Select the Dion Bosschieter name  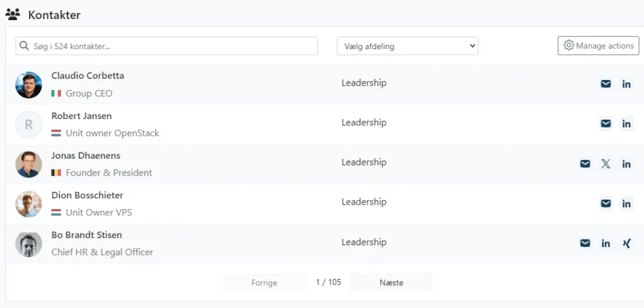[x=87, y=195]
